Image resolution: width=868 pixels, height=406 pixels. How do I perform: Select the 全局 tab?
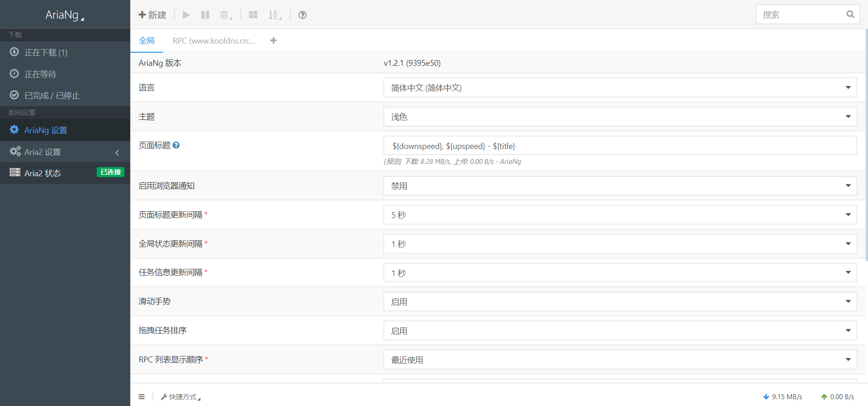pyautogui.click(x=147, y=41)
